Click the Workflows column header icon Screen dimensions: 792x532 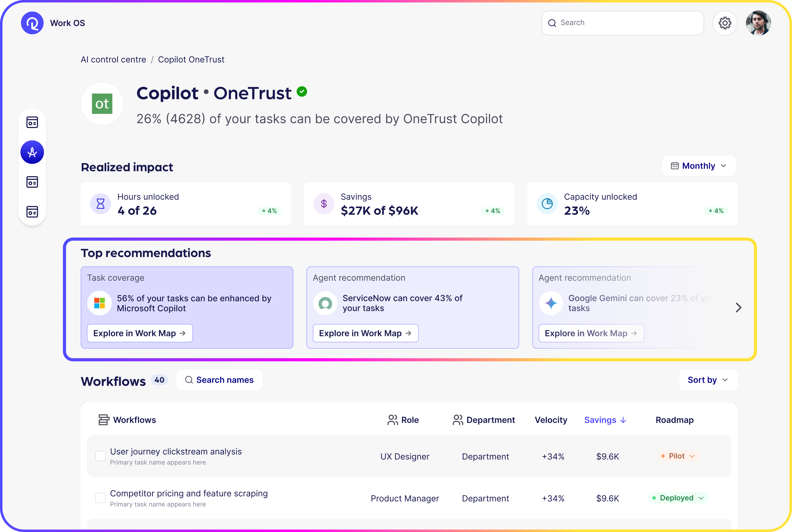click(104, 420)
